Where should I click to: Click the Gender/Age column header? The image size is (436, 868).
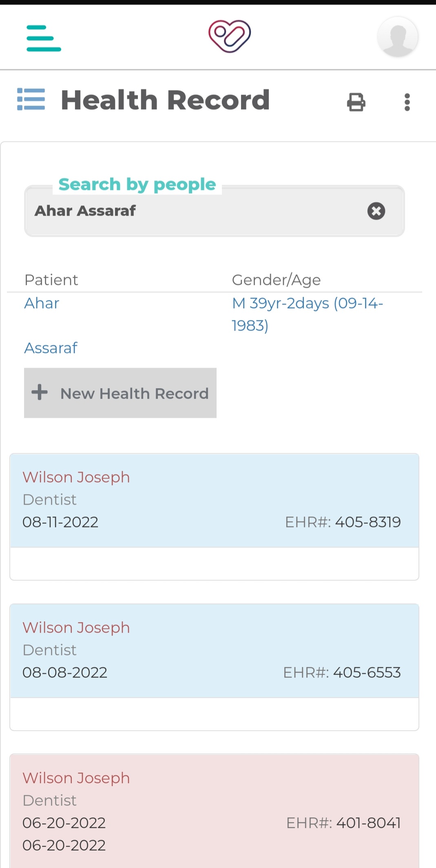[x=276, y=280]
